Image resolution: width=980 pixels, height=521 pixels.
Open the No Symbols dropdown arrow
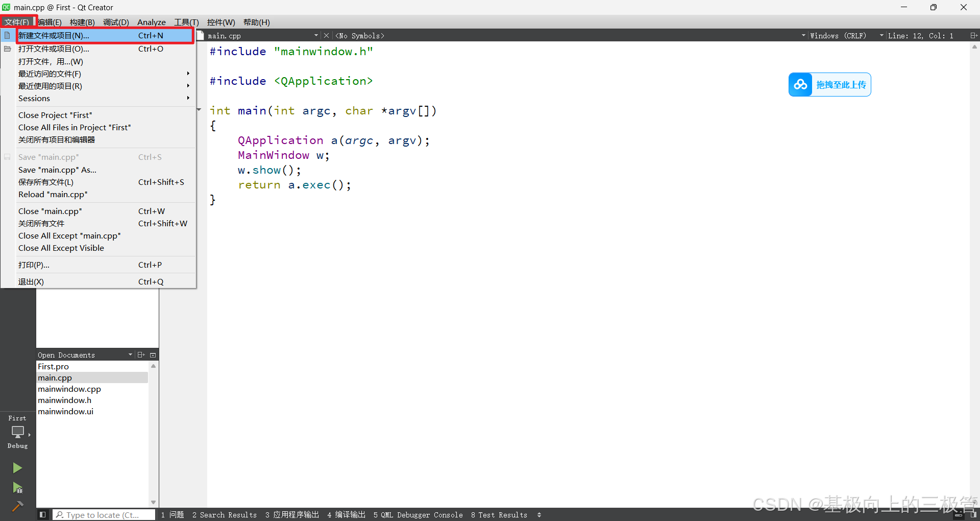(x=803, y=36)
